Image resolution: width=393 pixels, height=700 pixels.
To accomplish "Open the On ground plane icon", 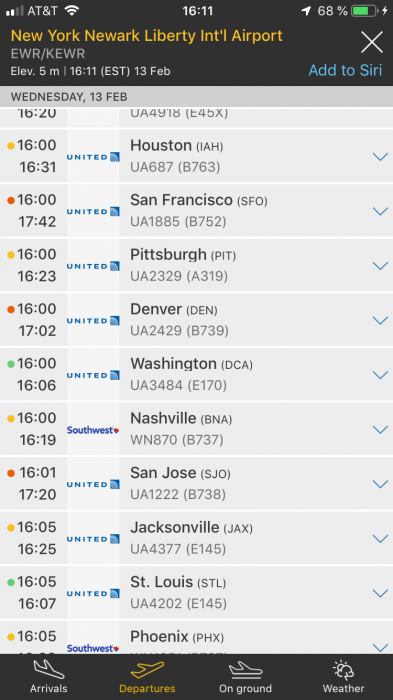I will (x=245, y=670).
